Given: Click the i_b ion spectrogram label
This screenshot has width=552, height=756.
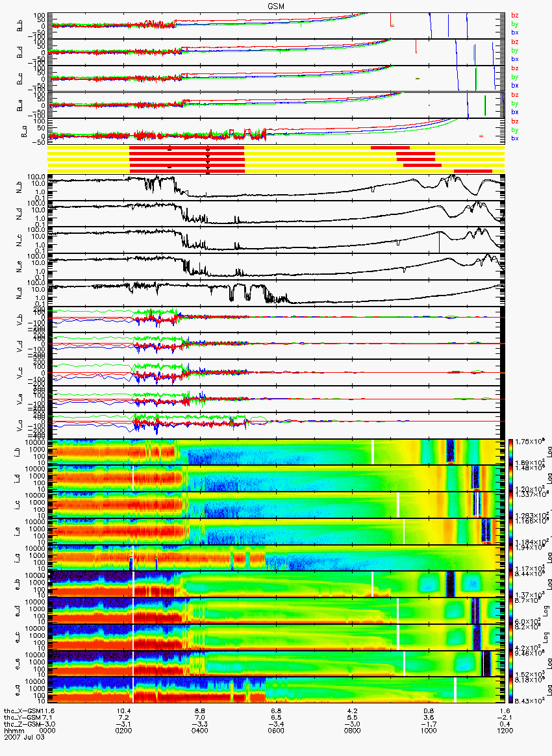Looking at the screenshot, I should (x=18, y=452).
